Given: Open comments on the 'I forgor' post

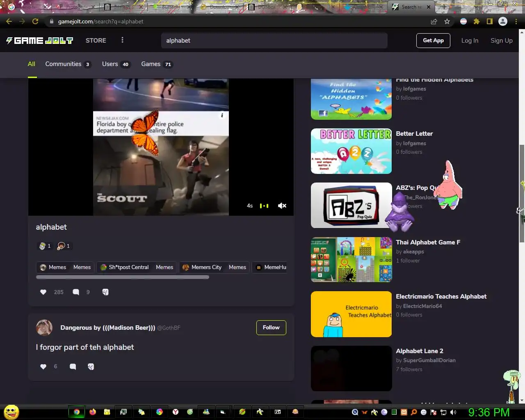Looking at the screenshot, I should pyautogui.click(x=73, y=367).
